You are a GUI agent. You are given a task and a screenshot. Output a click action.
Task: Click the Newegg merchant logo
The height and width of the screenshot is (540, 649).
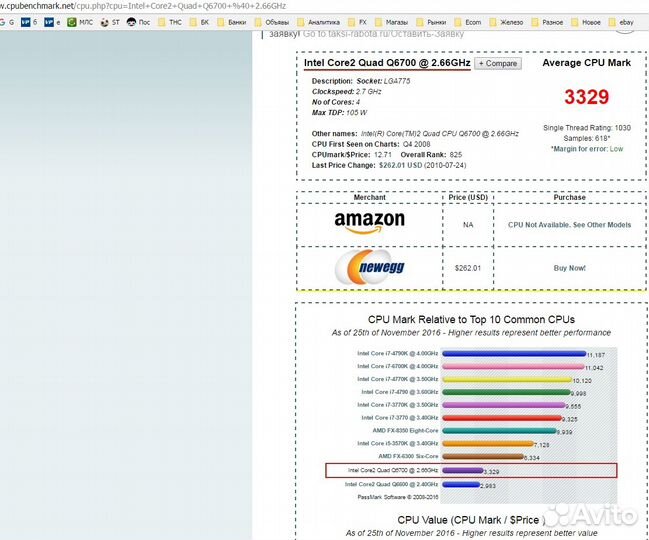pos(369,267)
